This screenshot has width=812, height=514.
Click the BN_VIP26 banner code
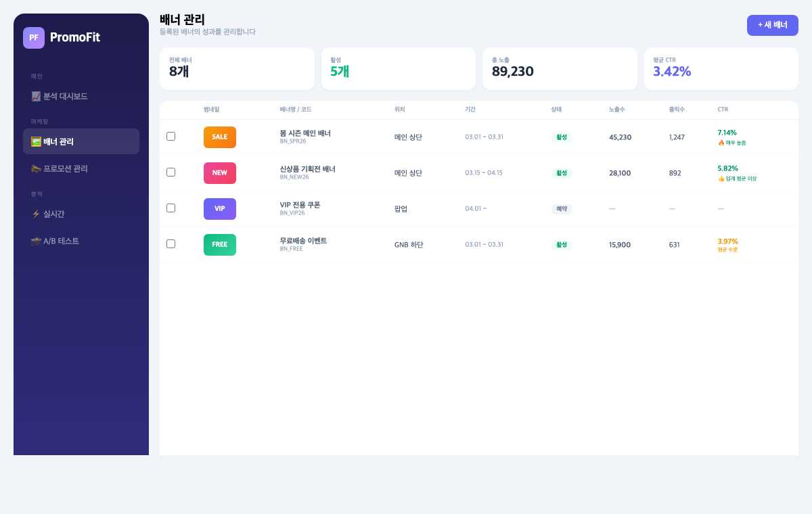point(292,213)
